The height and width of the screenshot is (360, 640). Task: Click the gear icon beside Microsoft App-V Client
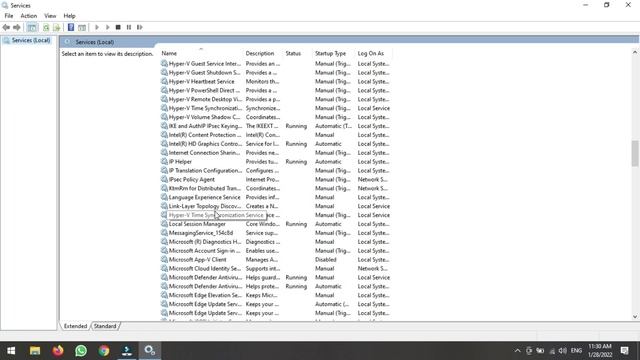(x=164, y=260)
